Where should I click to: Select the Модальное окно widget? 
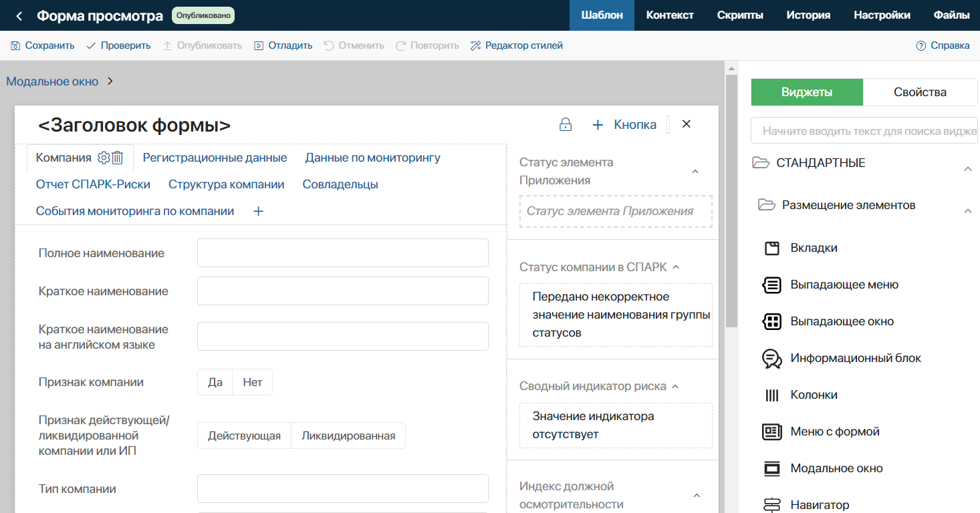coord(823,468)
